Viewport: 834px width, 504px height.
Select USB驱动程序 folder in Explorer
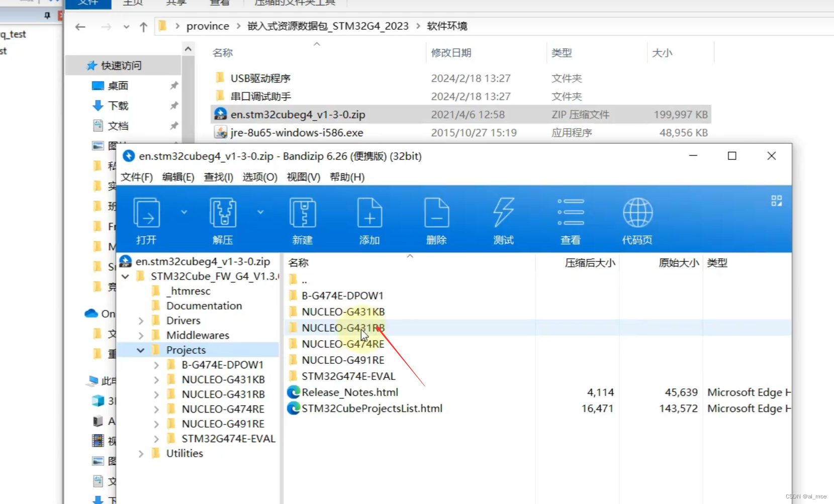click(x=260, y=78)
